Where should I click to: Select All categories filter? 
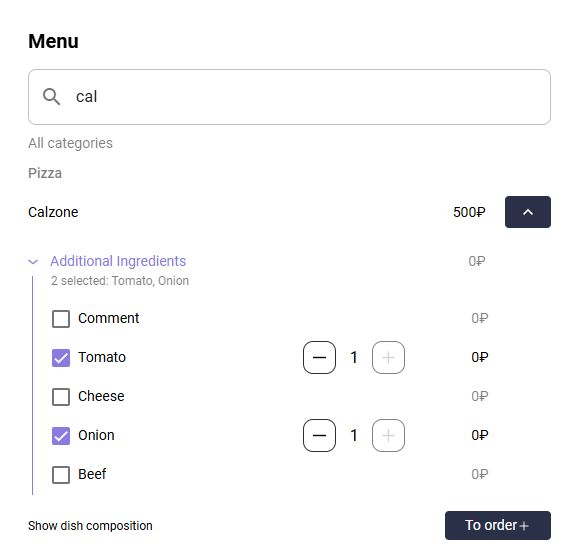point(70,143)
